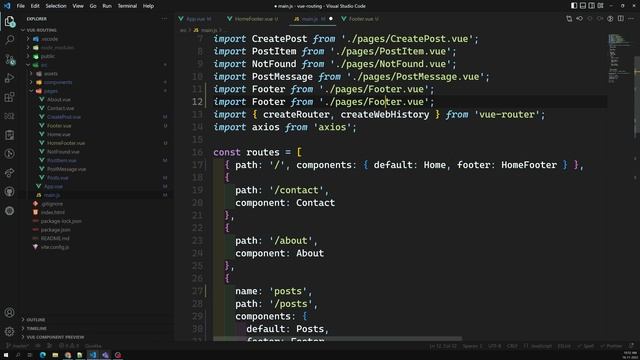Switch to the App.vue editor tab
This screenshot has height=360, width=640.
coord(198,19)
